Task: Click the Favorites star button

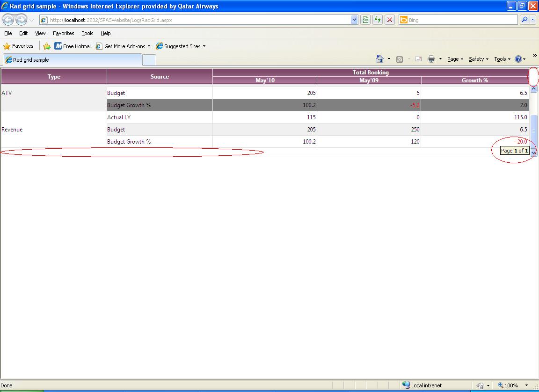Action: click(19, 46)
